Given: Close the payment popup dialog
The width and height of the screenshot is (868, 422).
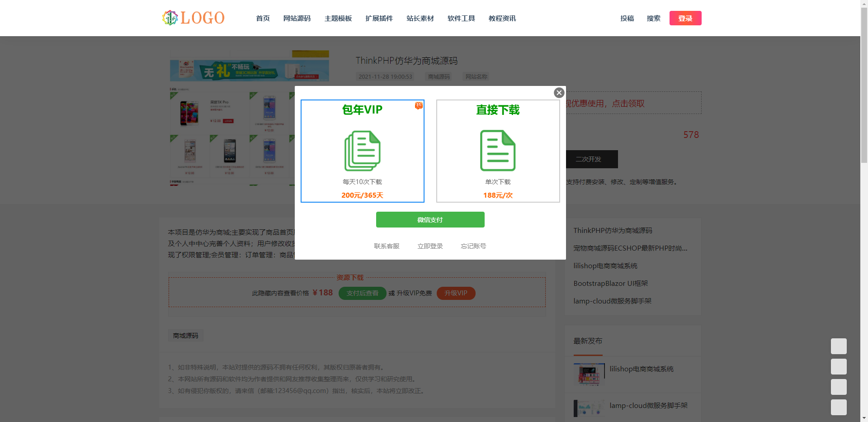Looking at the screenshot, I should 559,93.
